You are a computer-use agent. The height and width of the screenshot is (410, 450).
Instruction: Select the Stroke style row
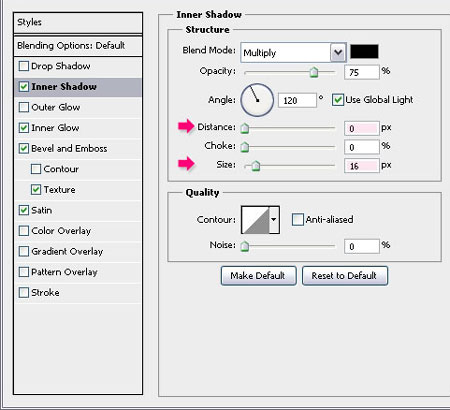coord(78,293)
